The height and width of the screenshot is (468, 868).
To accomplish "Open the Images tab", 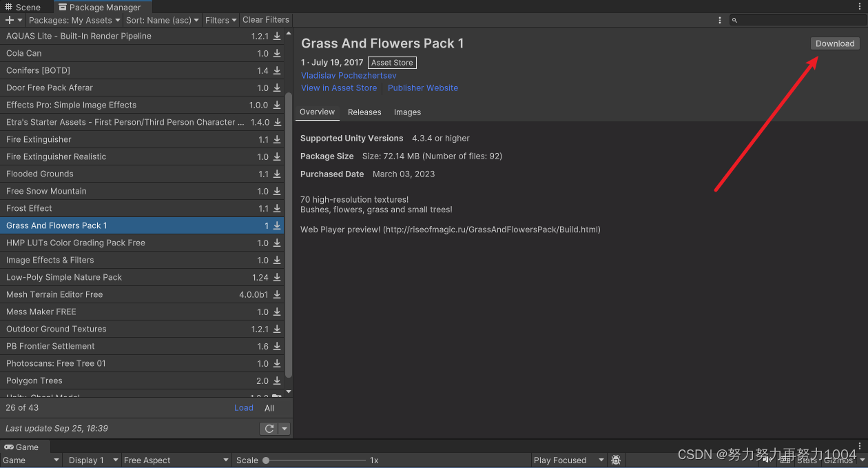I will click(407, 112).
